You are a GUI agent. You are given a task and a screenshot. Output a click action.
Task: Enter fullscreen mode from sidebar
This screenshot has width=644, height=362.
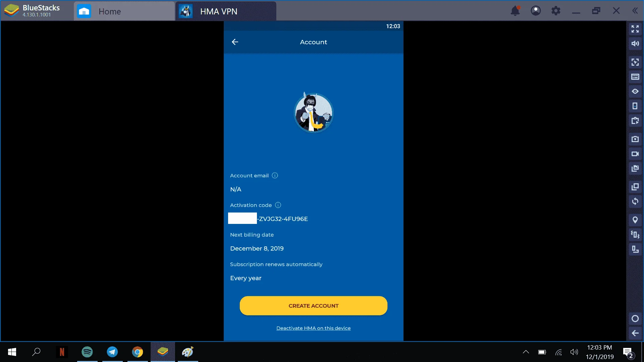point(635,29)
